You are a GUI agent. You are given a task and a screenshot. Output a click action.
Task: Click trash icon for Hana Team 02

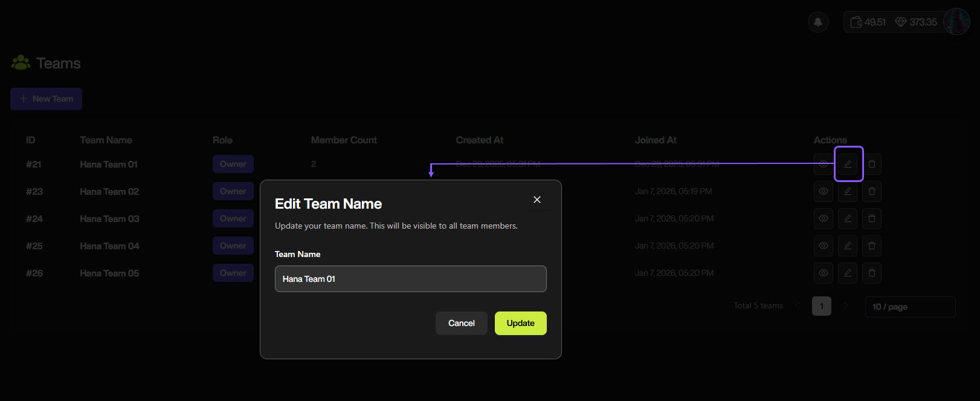(x=872, y=191)
